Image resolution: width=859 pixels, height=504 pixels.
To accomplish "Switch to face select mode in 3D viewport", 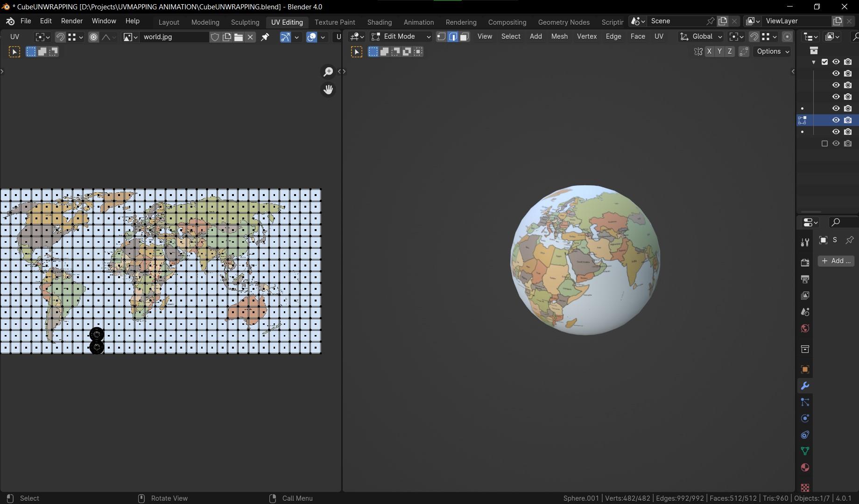I will (x=464, y=37).
